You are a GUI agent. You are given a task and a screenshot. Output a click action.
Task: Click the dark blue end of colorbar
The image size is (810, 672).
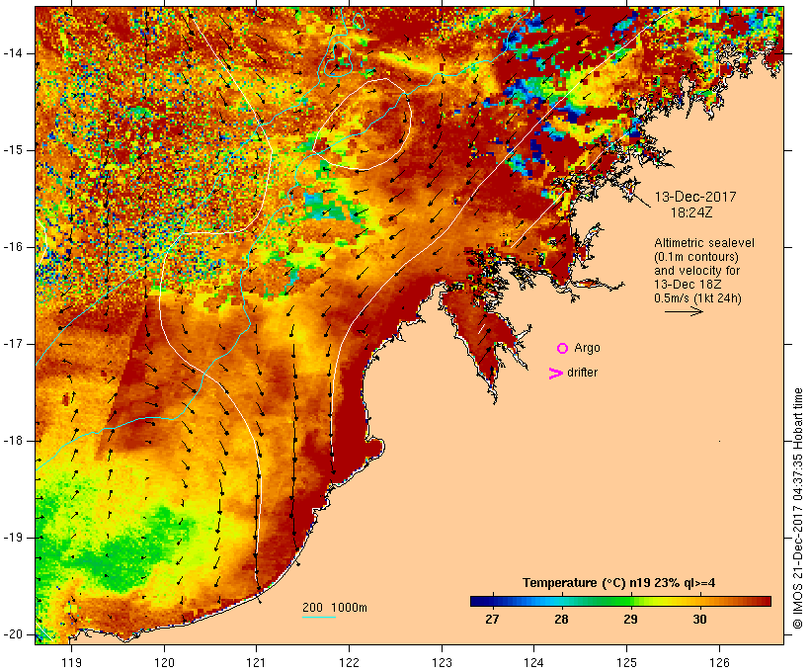click(x=474, y=601)
